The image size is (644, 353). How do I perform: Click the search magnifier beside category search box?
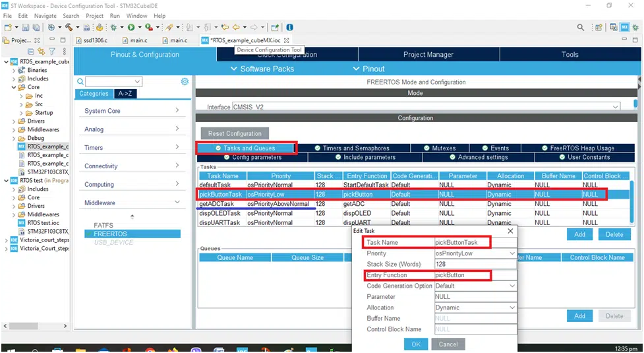pyautogui.click(x=80, y=81)
